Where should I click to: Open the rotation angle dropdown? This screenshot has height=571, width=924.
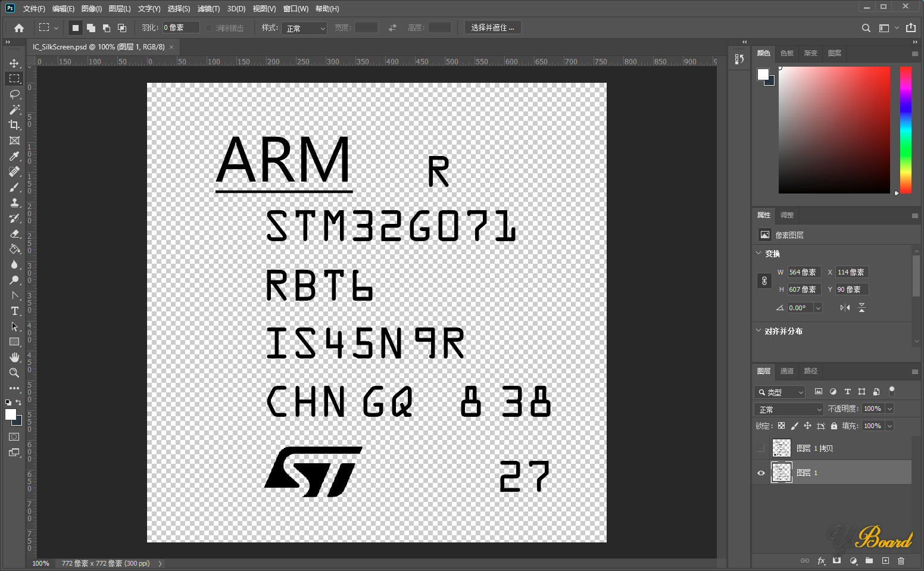(818, 308)
